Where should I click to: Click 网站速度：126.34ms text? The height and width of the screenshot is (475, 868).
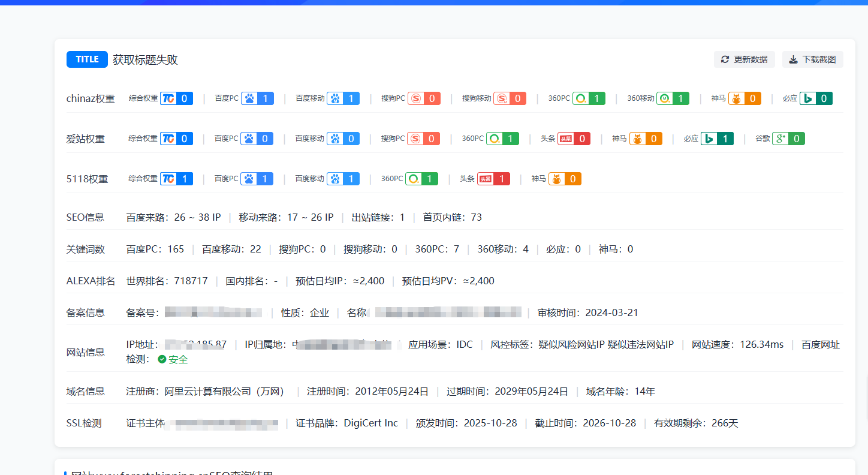738,344
